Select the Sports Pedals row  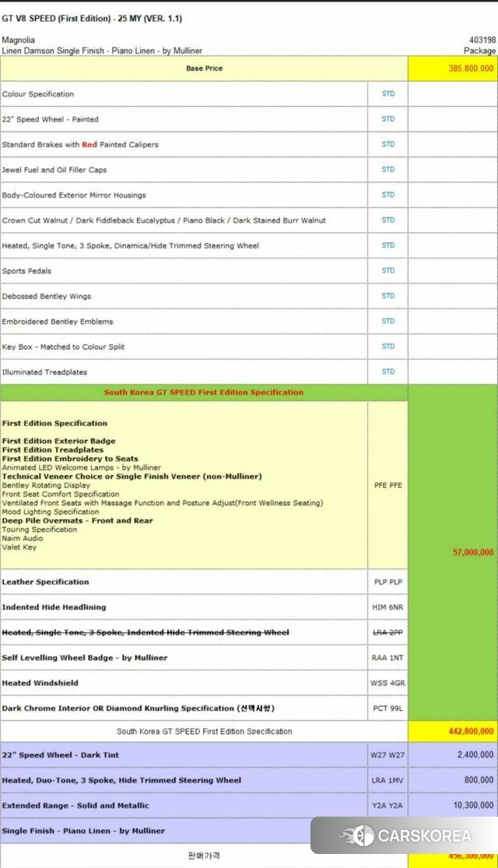(248, 271)
